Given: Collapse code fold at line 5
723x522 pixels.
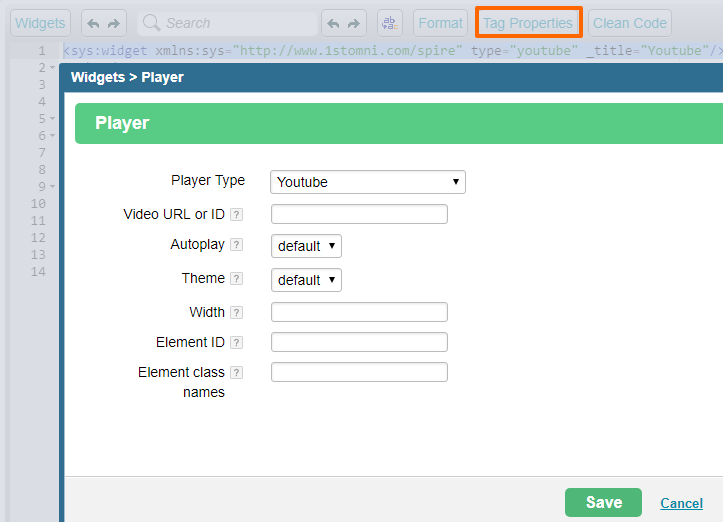Looking at the screenshot, I should (x=53, y=119).
